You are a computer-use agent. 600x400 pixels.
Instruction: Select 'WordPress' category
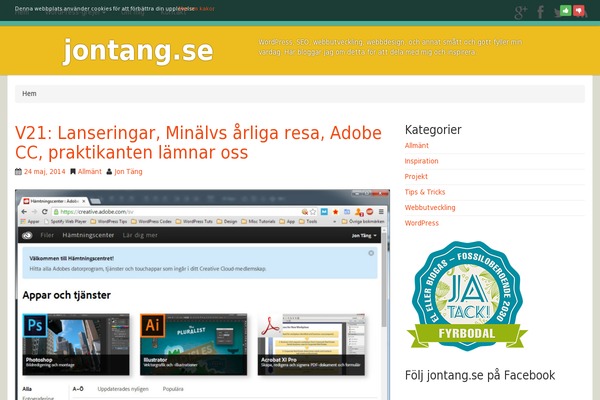422,223
